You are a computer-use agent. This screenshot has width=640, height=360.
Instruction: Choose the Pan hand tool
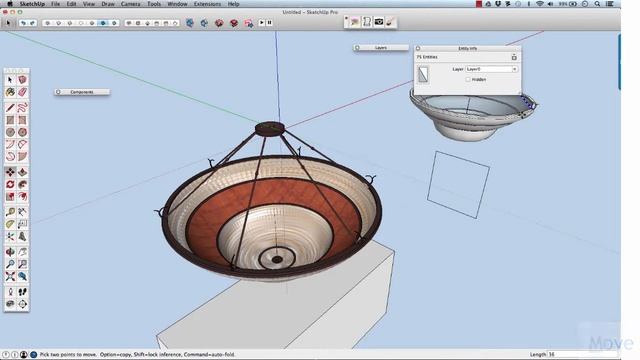pos(22,252)
